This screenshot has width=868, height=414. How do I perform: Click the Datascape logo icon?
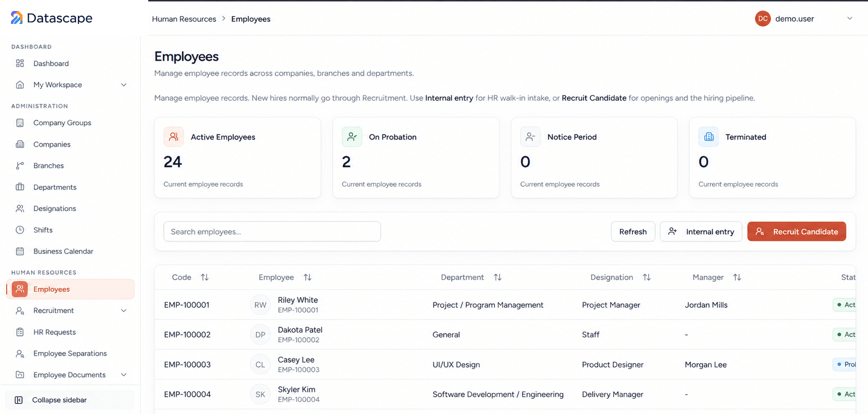click(x=17, y=18)
